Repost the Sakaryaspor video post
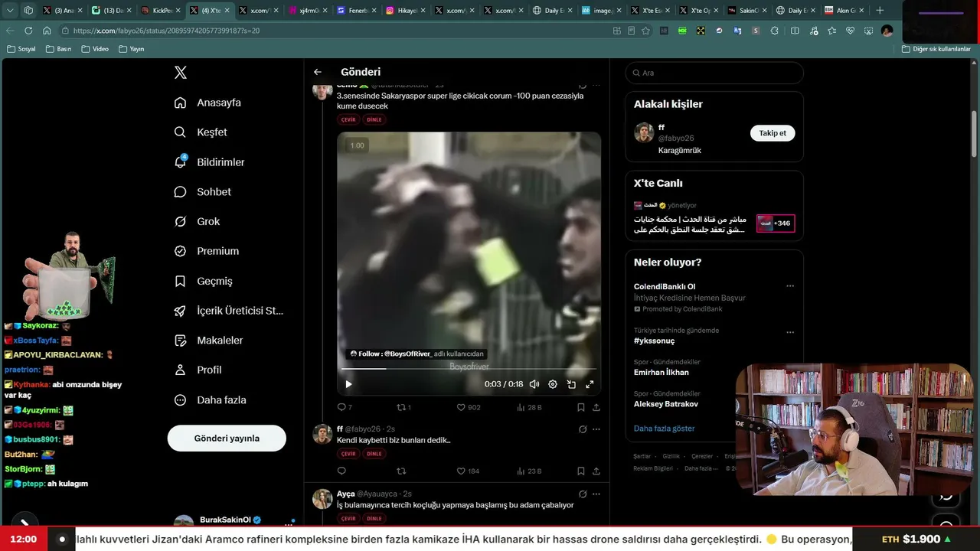The height and width of the screenshot is (551, 980). click(400, 407)
